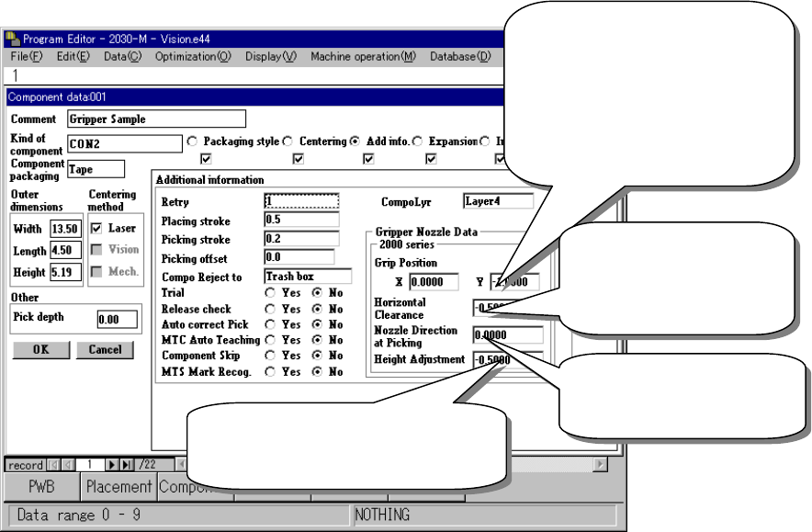812x532 pixels.
Task: Click the OK button
Action: (41, 350)
